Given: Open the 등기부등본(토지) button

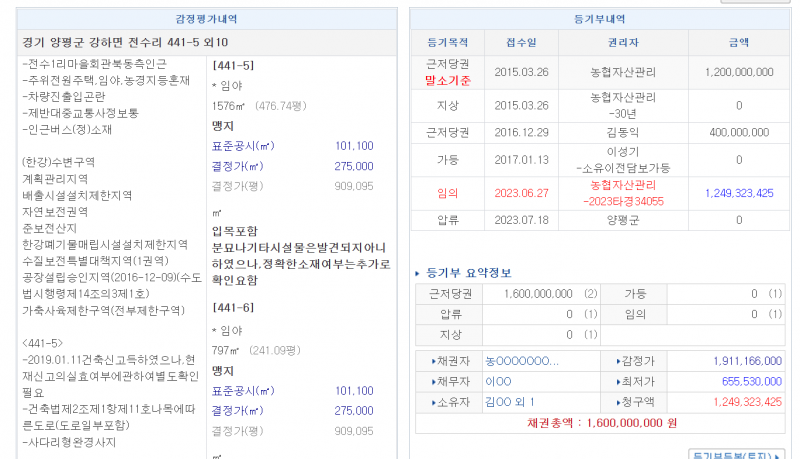Looking at the screenshot, I should pos(736,454).
